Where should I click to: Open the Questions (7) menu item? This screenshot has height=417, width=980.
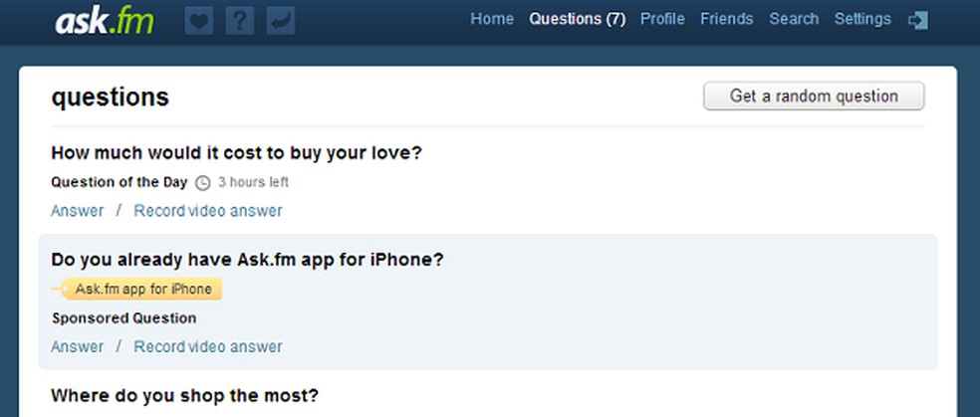tap(578, 19)
